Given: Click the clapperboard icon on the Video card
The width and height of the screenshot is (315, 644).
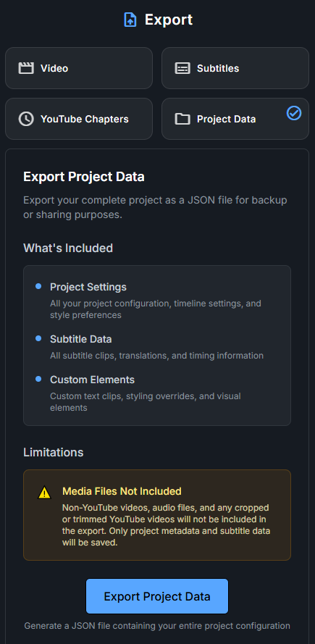Looking at the screenshot, I should point(26,68).
